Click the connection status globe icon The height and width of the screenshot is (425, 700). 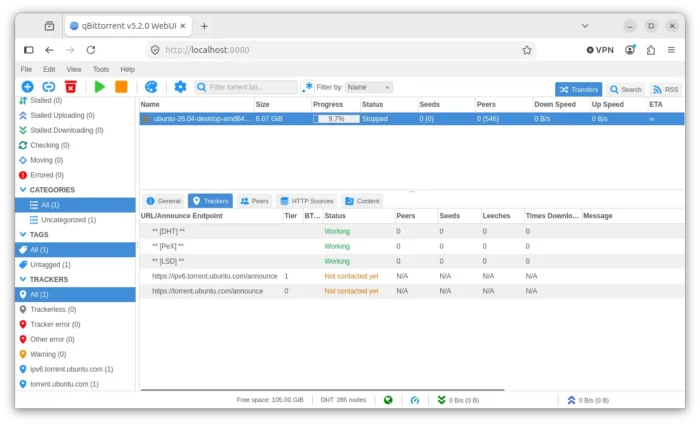click(x=388, y=400)
